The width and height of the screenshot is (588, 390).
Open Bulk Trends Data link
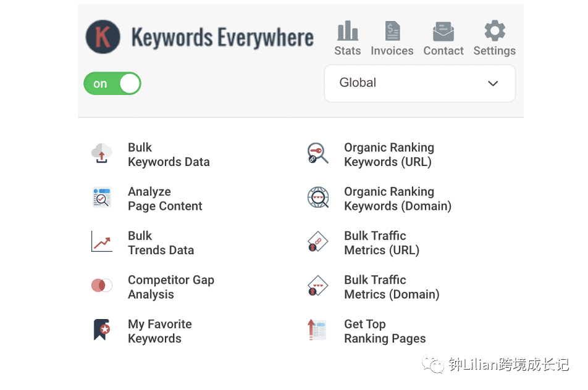(161, 243)
